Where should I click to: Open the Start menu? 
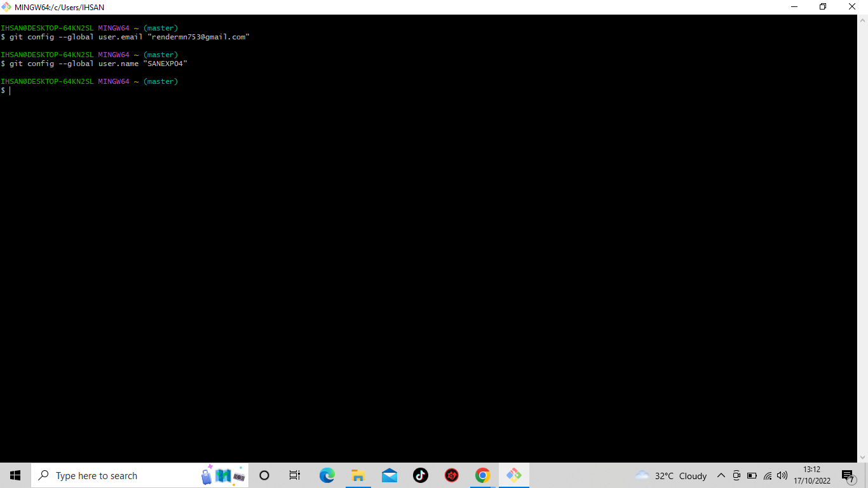click(x=14, y=475)
